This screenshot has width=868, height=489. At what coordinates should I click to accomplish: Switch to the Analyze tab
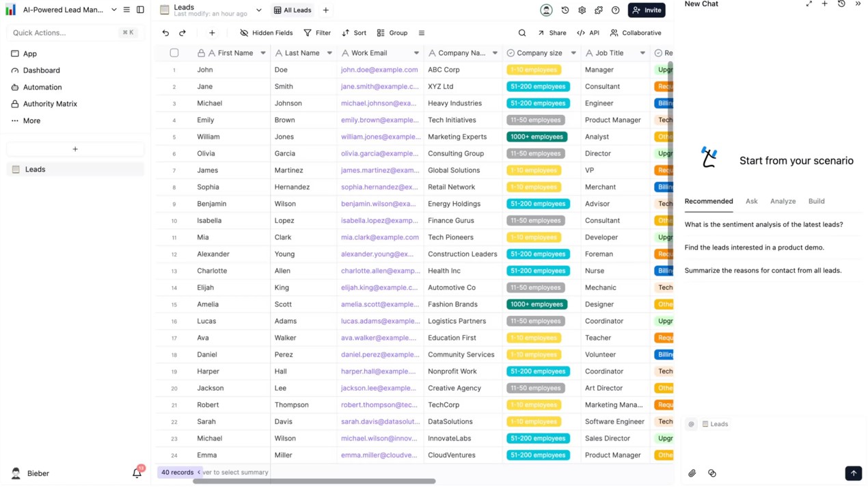[x=783, y=201]
